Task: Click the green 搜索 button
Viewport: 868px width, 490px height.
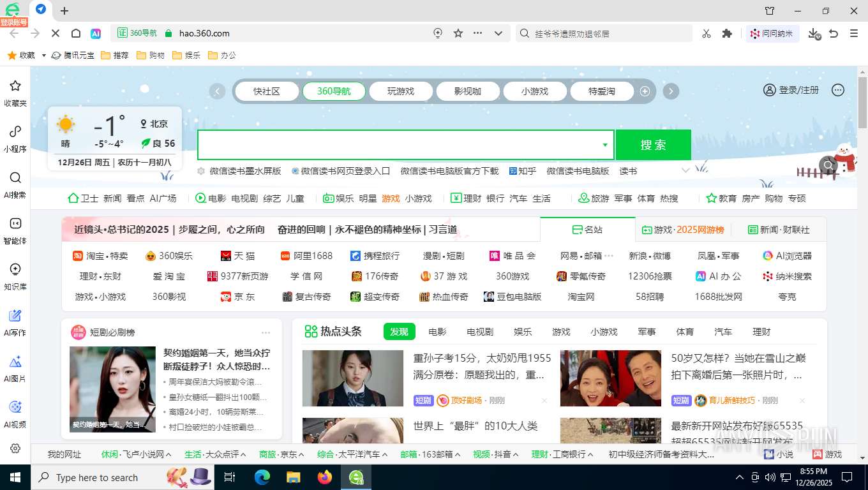Action: 654,145
